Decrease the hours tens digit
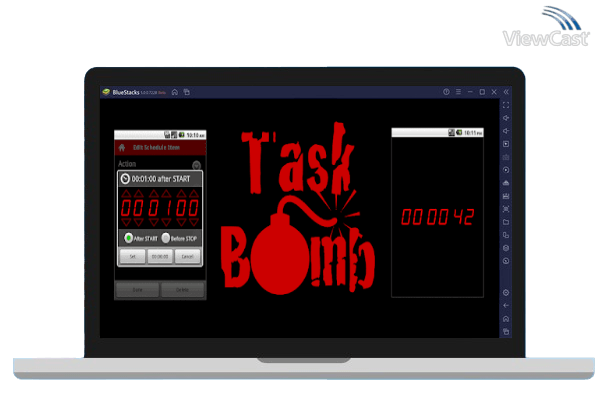The width and height of the screenshot is (602, 414). [126, 222]
